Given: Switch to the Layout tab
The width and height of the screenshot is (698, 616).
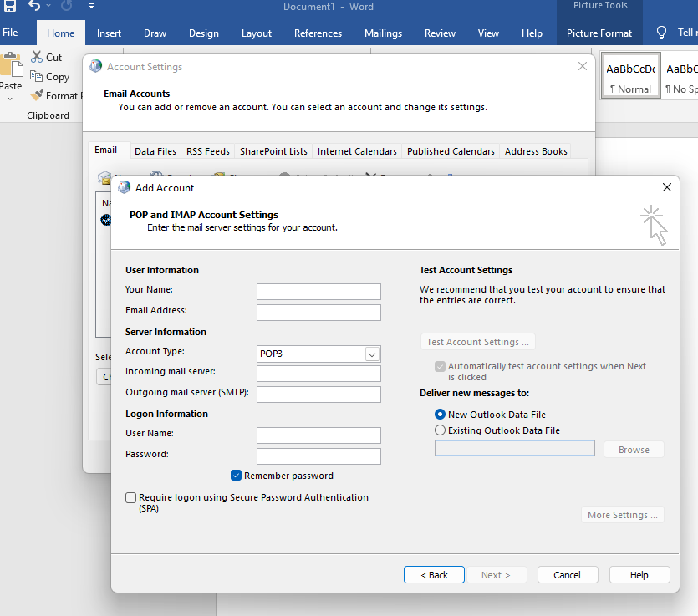Looking at the screenshot, I should 257,33.
